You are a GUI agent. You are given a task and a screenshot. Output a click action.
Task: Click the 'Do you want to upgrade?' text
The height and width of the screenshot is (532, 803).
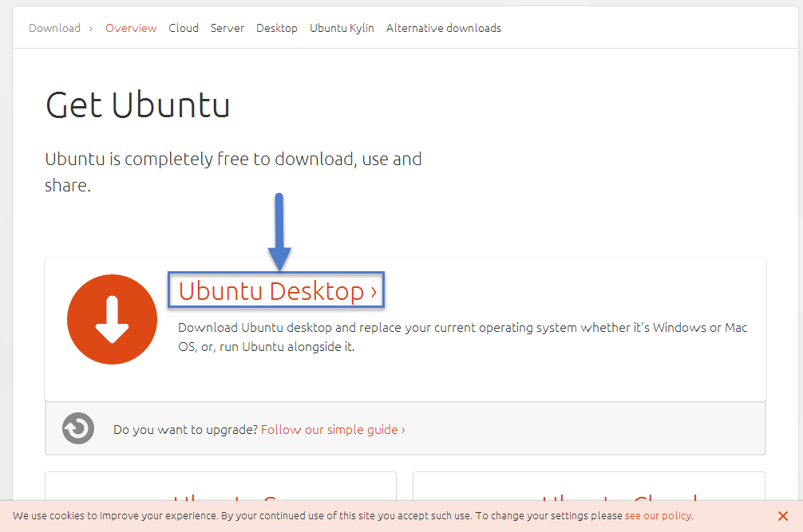tap(185, 430)
